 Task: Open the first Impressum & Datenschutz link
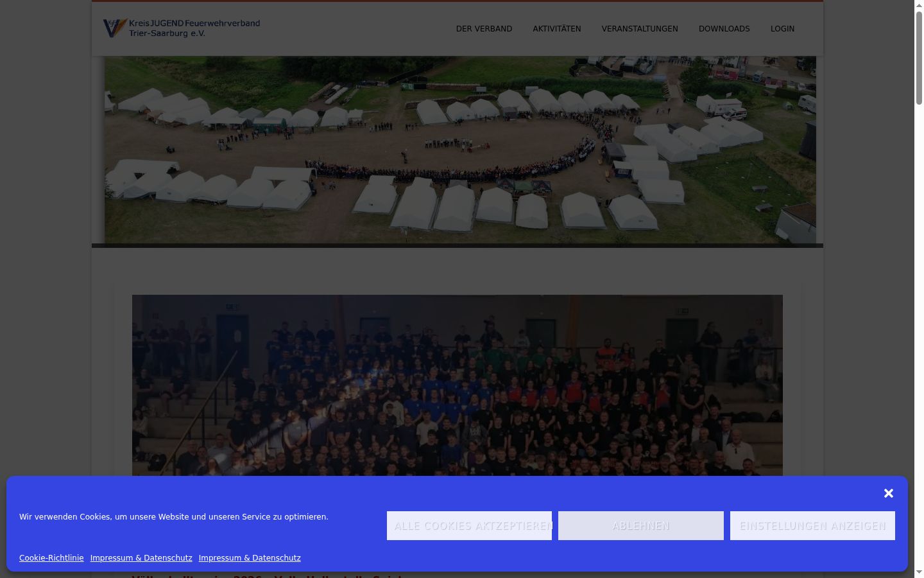coord(141,558)
